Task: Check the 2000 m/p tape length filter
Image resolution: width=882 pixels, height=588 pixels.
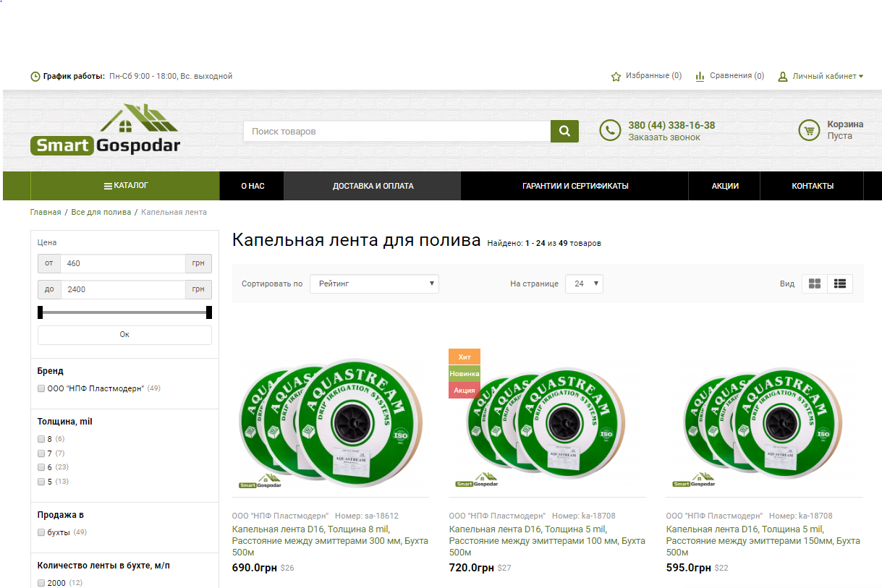Action: click(x=41, y=583)
